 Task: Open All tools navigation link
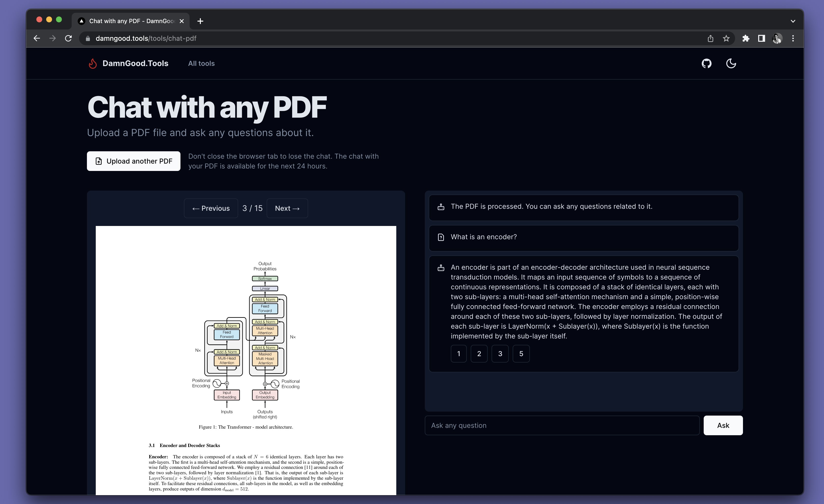[x=201, y=64]
